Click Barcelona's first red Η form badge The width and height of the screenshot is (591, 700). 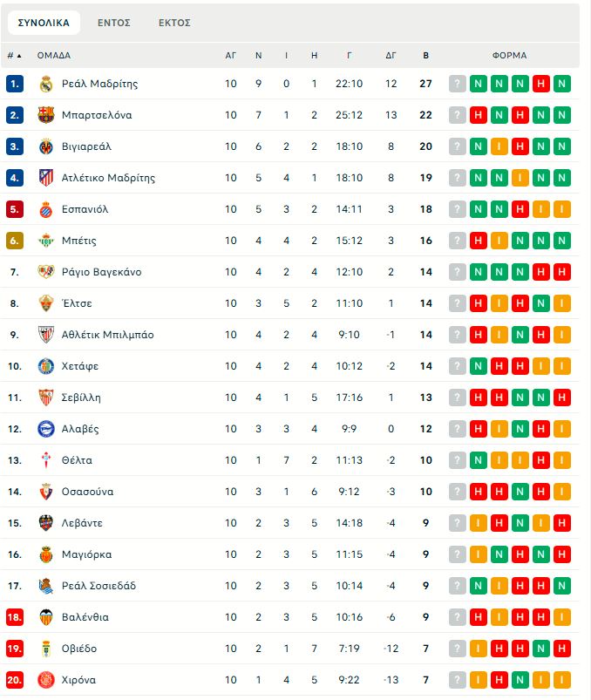(479, 115)
